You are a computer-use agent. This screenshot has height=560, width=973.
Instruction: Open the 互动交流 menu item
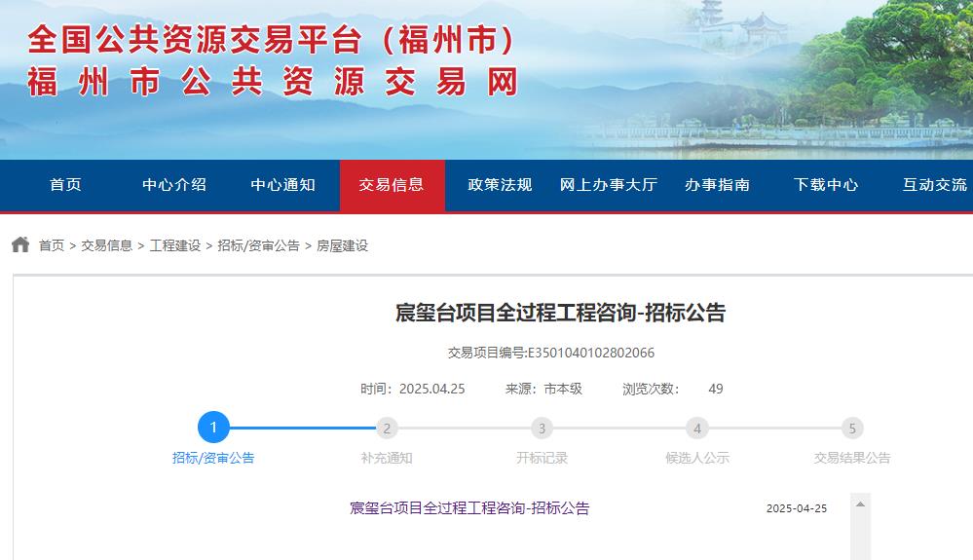coord(934,185)
